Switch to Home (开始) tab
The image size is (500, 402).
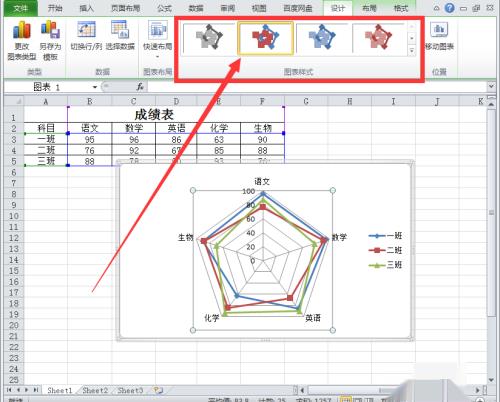[x=55, y=8]
